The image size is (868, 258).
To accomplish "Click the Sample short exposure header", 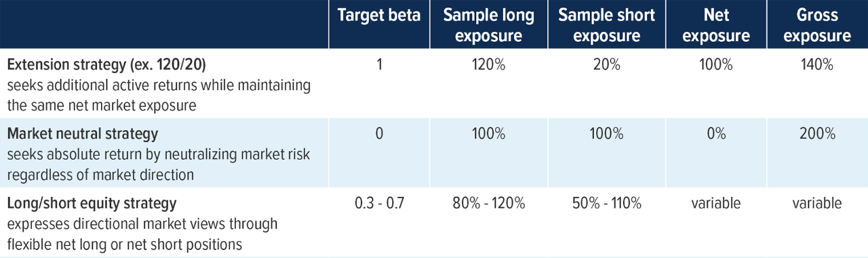I will click(605, 24).
